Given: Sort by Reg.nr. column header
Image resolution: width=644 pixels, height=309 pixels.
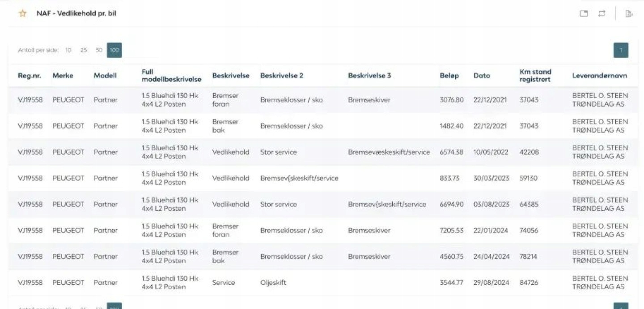Looking at the screenshot, I should click(30, 76).
